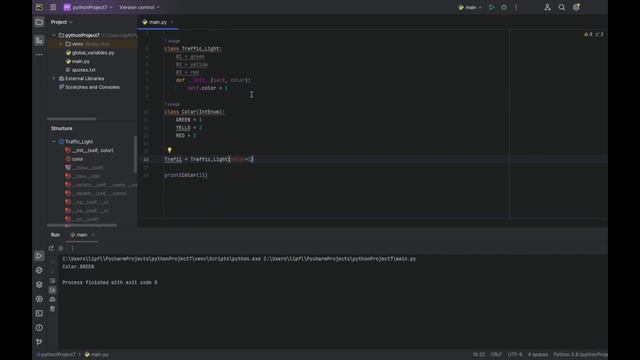The height and width of the screenshot is (360, 640).
Task: Open Terminal tool window icon
Action: (x=39, y=313)
